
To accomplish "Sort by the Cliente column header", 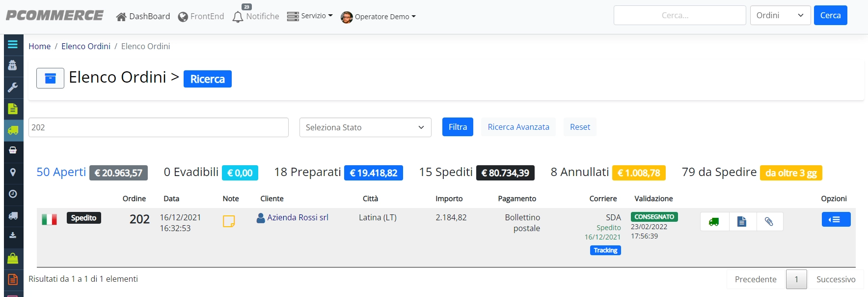I will (x=272, y=199).
